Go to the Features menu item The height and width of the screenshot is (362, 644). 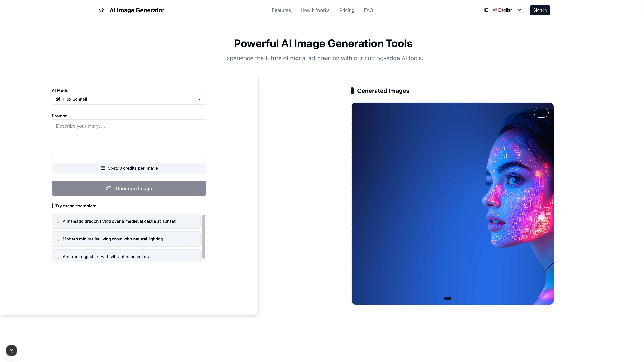coord(281,10)
